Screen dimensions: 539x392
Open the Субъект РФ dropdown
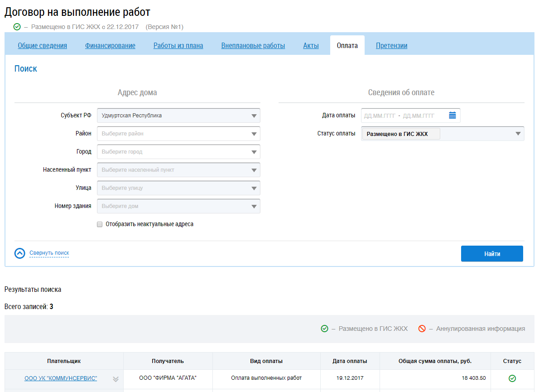pyautogui.click(x=178, y=116)
